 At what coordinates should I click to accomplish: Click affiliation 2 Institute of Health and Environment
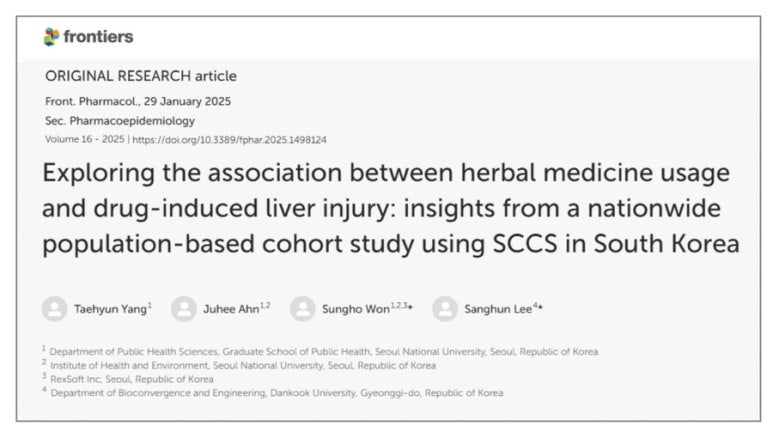pyautogui.click(x=243, y=365)
